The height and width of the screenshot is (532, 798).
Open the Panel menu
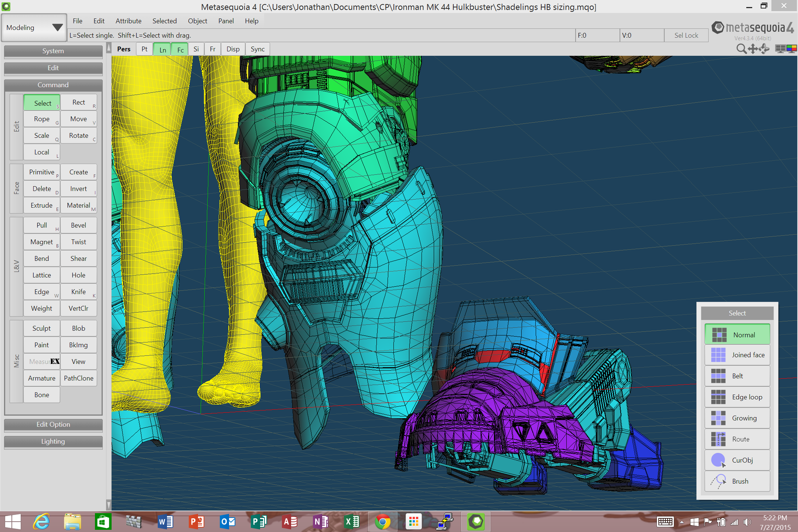coord(226,21)
